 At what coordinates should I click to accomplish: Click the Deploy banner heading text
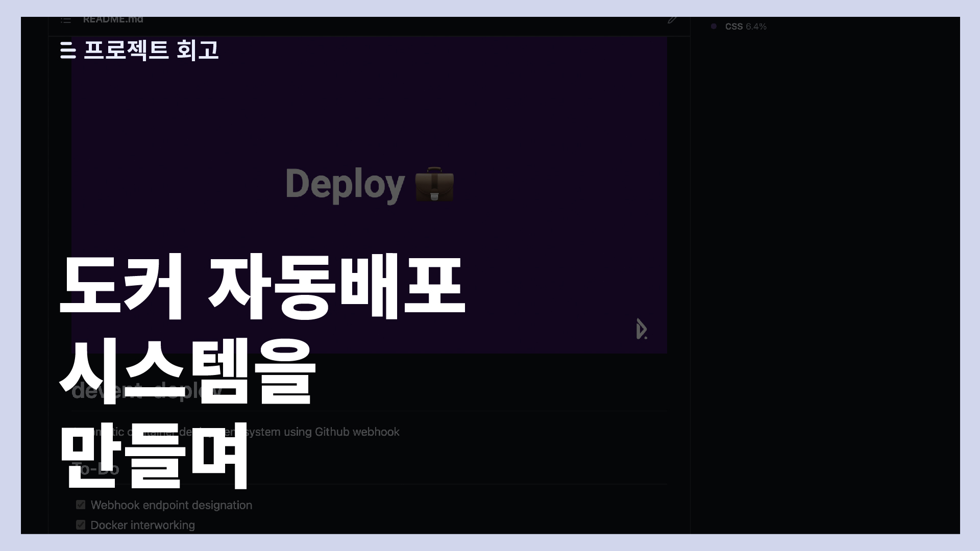click(x=345, y=184)
